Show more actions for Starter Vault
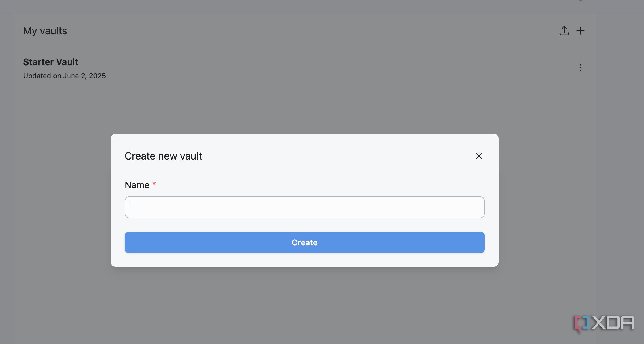The image size is (644, 344). pyautogui.click(x=580, y=68)
